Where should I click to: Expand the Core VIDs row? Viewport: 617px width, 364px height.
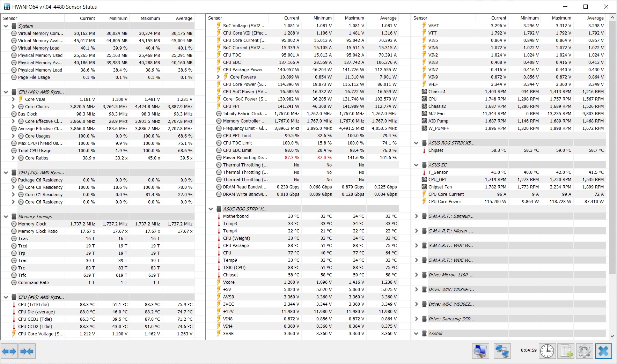pos(13,99)
